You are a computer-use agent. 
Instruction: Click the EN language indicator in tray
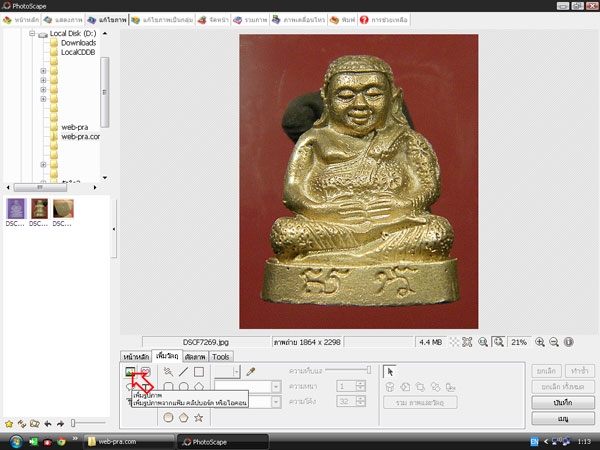534,442
